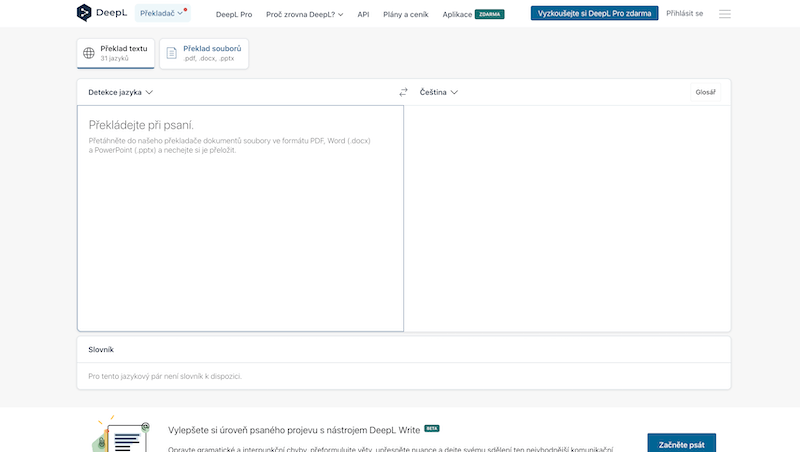
Task: Click the globe icon for text translation
Action: [89, 54]
